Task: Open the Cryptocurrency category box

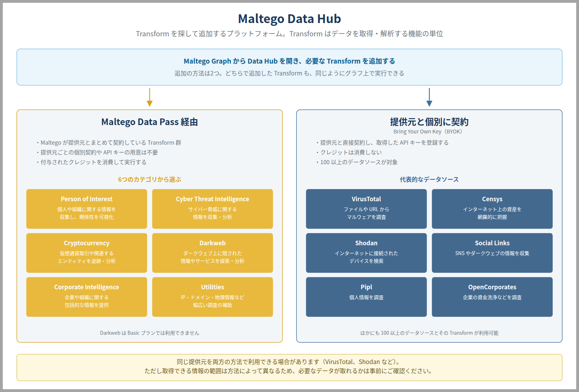Action: pos(87,253)
